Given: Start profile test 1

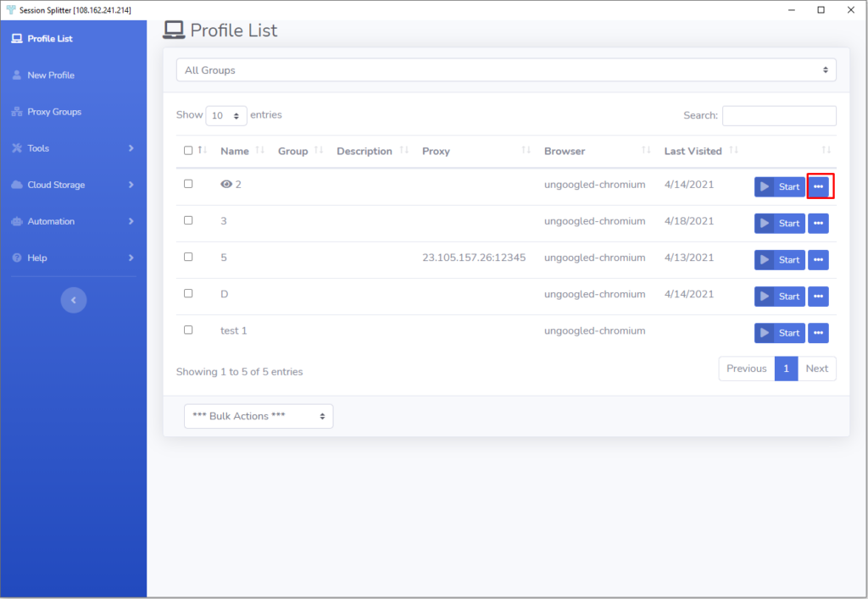Looking at the screenshot, I should click(780, 333).
